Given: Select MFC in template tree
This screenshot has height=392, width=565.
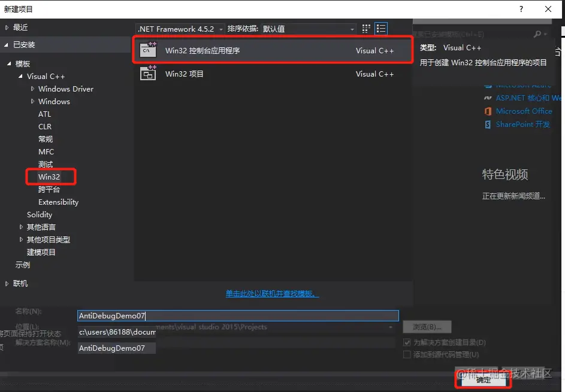Looking at the screenshot, I should coord(46,152).
